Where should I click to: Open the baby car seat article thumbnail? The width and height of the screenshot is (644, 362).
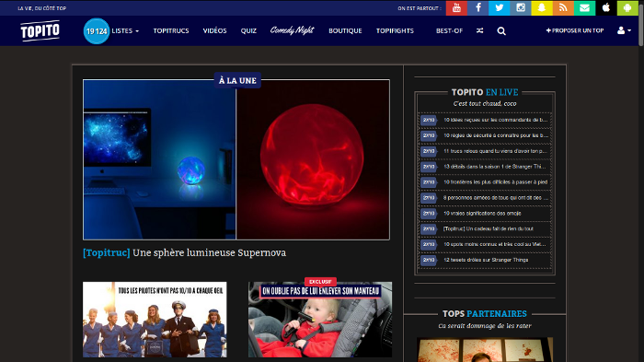[x=320, y=320]
